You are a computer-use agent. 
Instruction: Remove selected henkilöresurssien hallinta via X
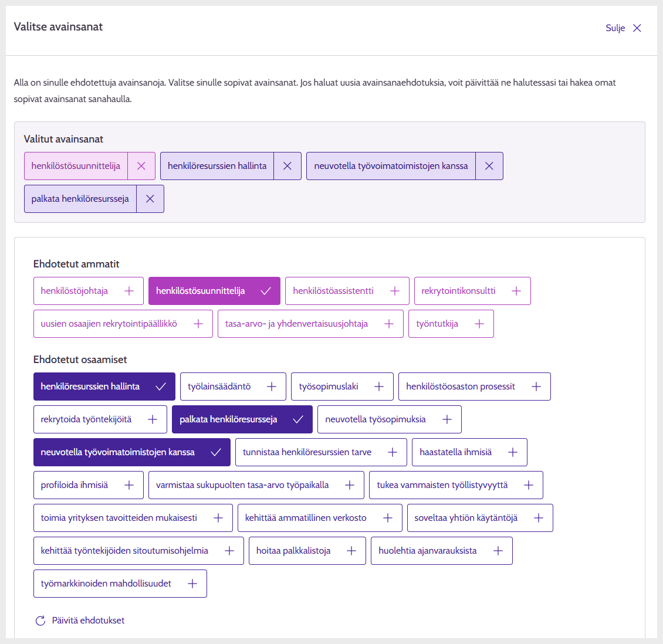click(287, 166)
